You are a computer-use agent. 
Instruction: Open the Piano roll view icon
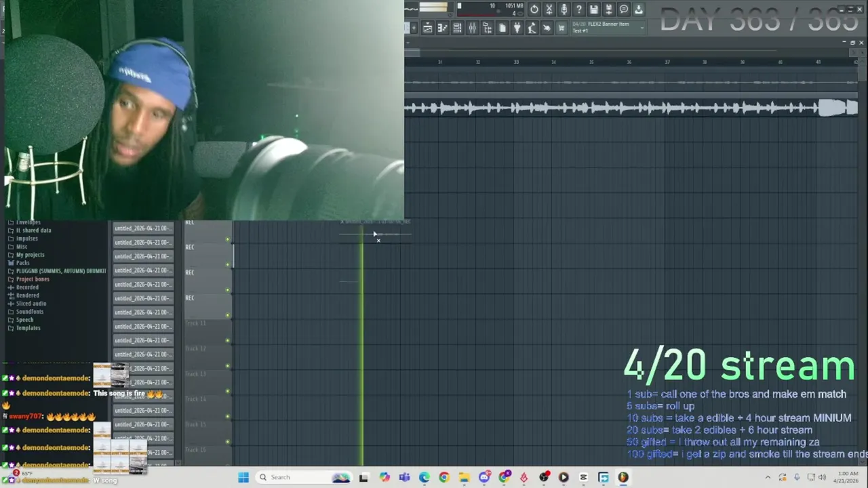point(442,28)
